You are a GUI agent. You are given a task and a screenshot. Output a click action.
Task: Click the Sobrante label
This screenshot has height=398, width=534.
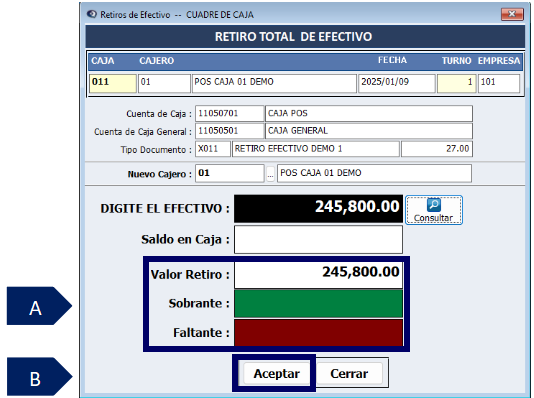(x=199, y=303)
